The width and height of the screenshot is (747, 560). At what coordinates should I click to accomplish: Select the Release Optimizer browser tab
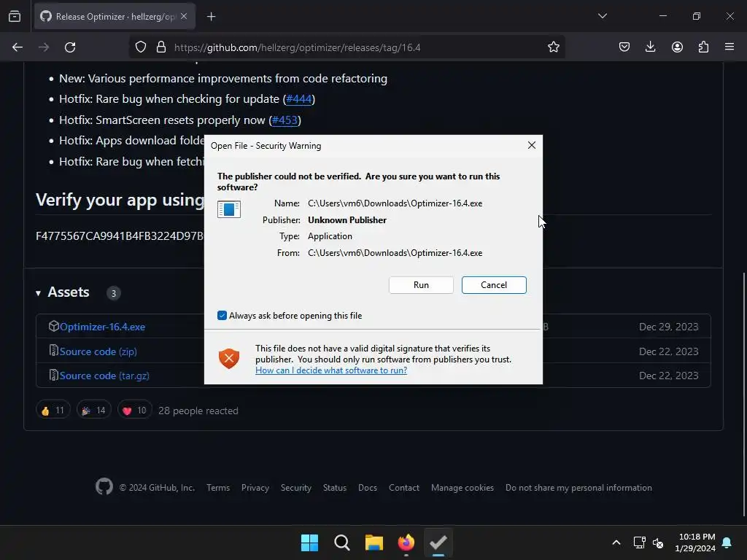coord(115,17)
